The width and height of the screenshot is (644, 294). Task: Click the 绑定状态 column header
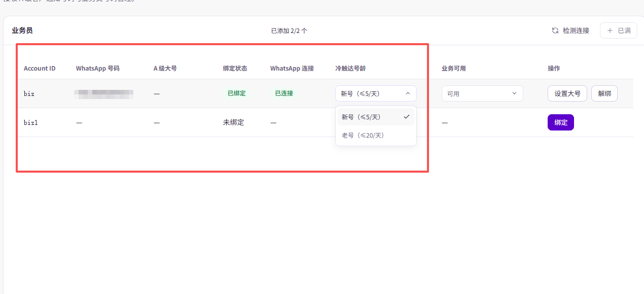tap(235, 68)
